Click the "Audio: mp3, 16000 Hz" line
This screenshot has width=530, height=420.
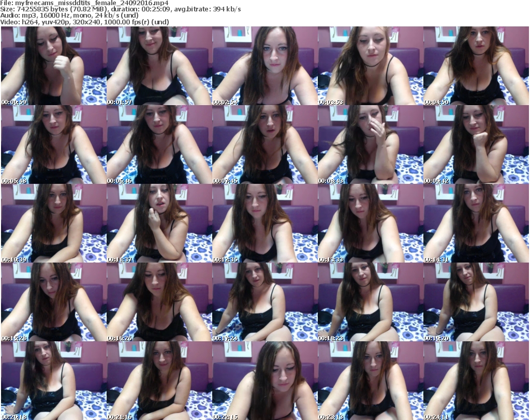(69, 16)
